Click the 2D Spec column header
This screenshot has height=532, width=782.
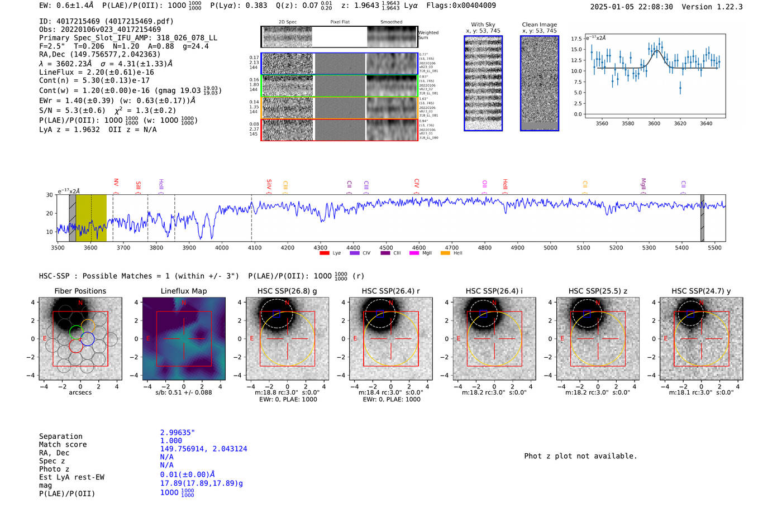288,22
